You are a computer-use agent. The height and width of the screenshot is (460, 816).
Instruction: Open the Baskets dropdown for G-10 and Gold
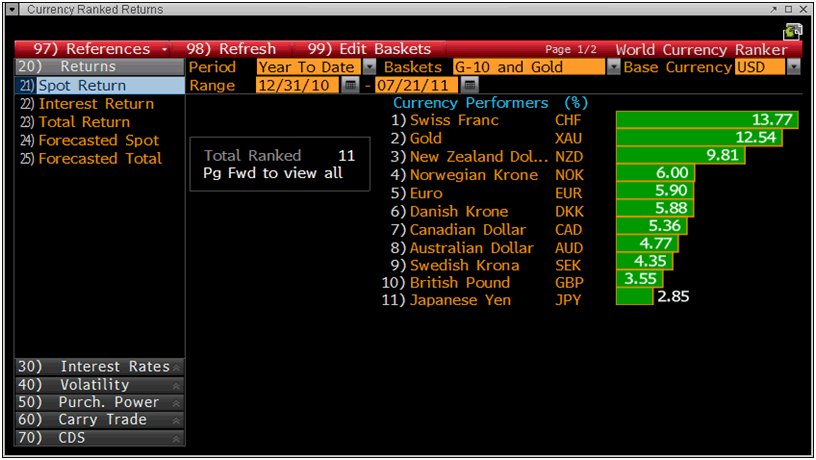pos(612,67)
